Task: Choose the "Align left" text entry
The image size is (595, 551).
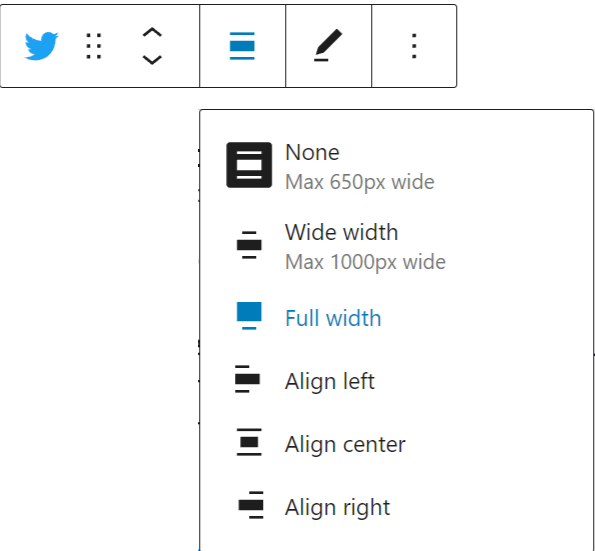Action: click(x=330, y=381)
